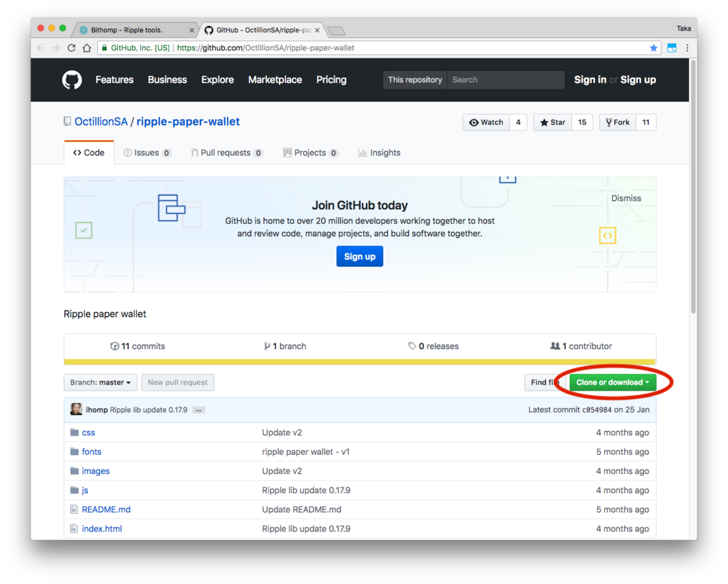Click the GitHub octocat logo
728x584 pixels.
coord(72,80)
